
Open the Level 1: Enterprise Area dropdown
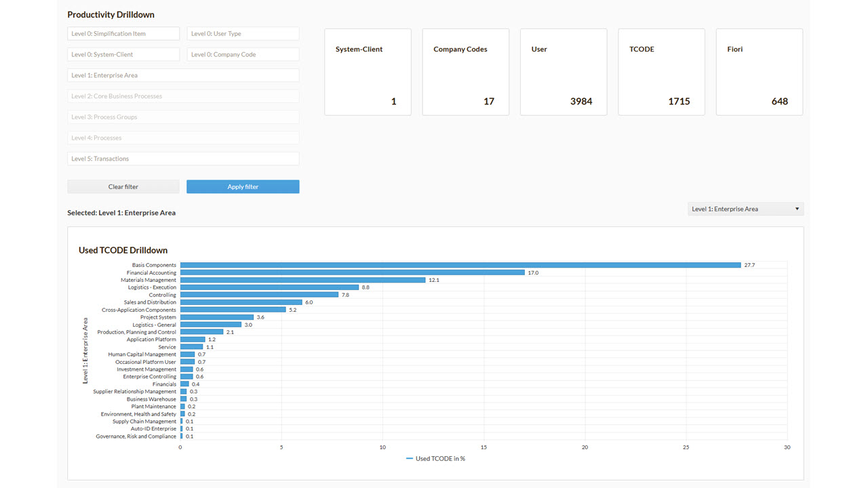pyautogui.click(x=745, y=209)
